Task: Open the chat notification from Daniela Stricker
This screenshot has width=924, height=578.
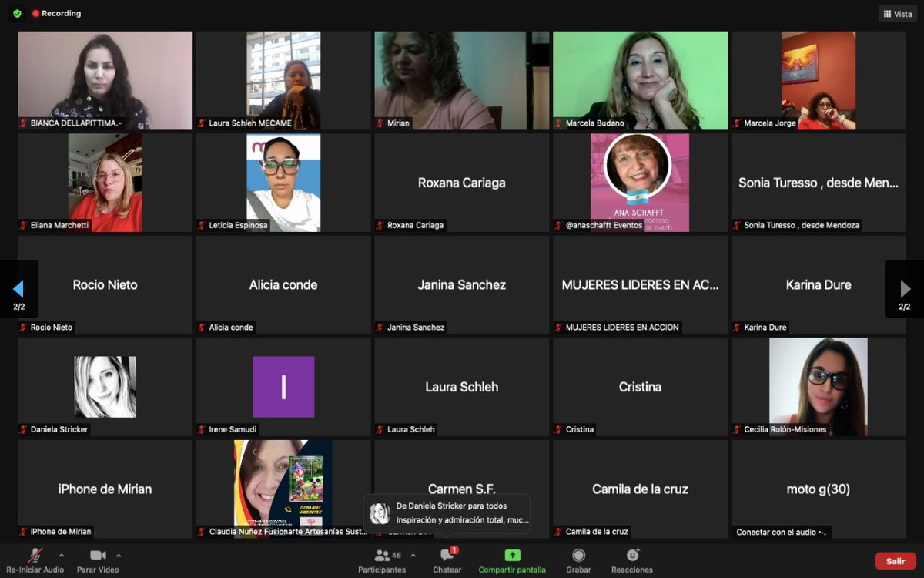Action: [x=447, y=513]
